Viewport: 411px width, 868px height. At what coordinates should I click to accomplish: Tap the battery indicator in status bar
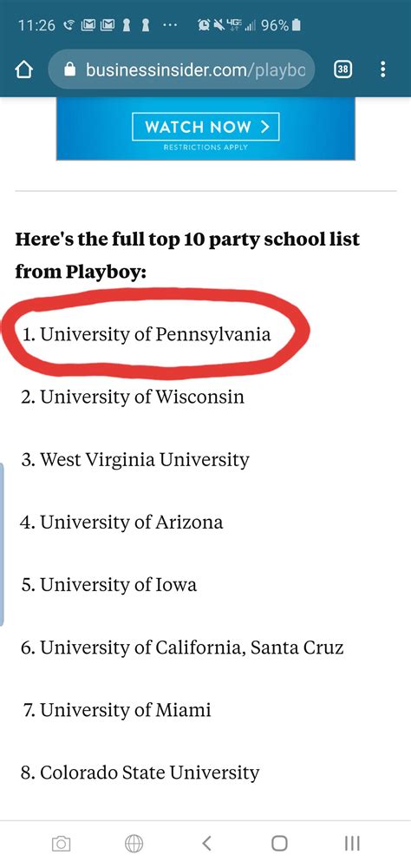click(x=296, y=25)
